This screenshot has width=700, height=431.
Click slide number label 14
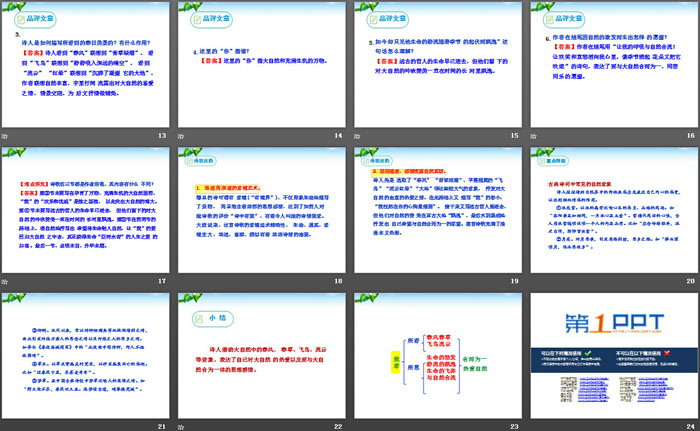pos(338,135)
